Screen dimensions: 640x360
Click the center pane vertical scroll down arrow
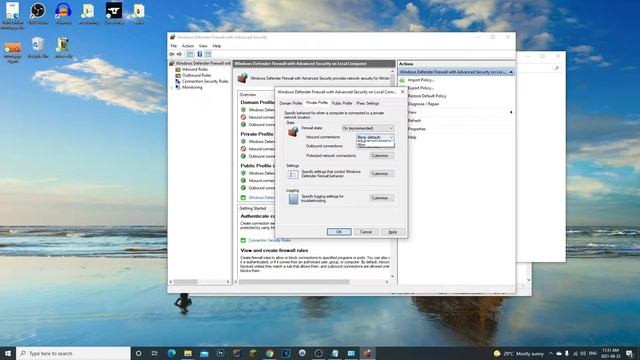click(x=393, y=276)
